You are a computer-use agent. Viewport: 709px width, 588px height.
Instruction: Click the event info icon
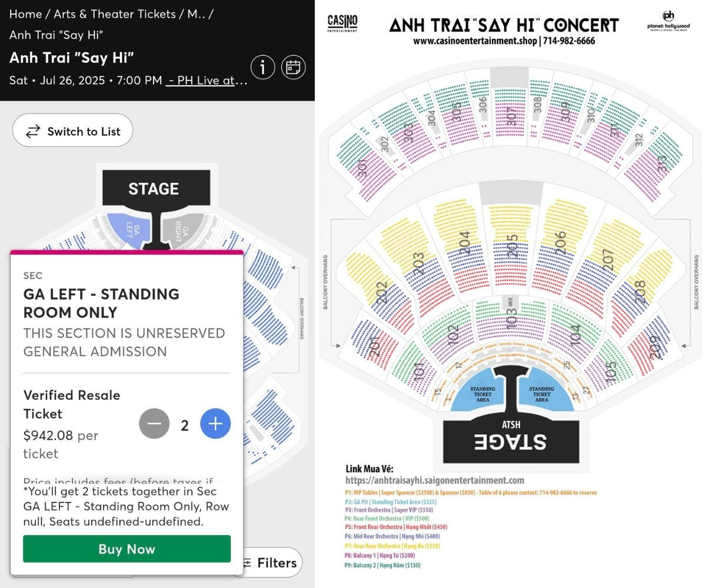(x=263, y=68)
